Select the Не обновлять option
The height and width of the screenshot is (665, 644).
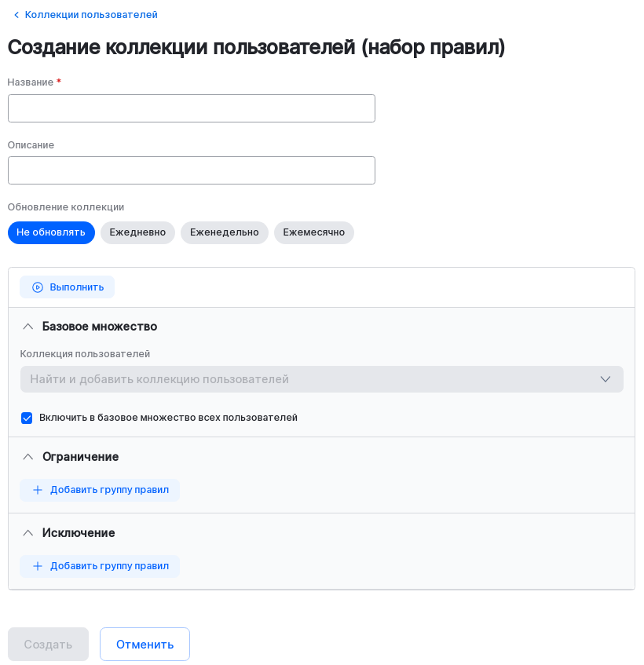pyautogui.click(x=51, y=232)
